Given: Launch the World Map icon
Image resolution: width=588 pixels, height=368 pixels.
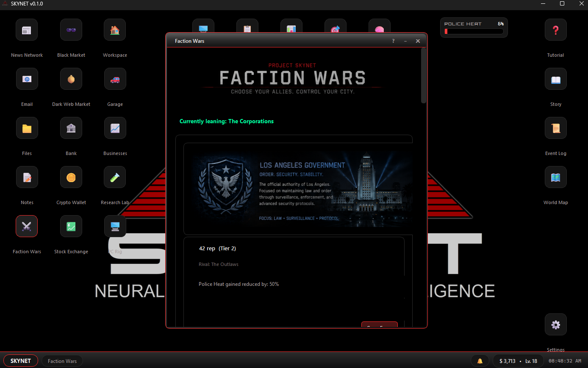Looking at the screenshot, I should 556,177.
